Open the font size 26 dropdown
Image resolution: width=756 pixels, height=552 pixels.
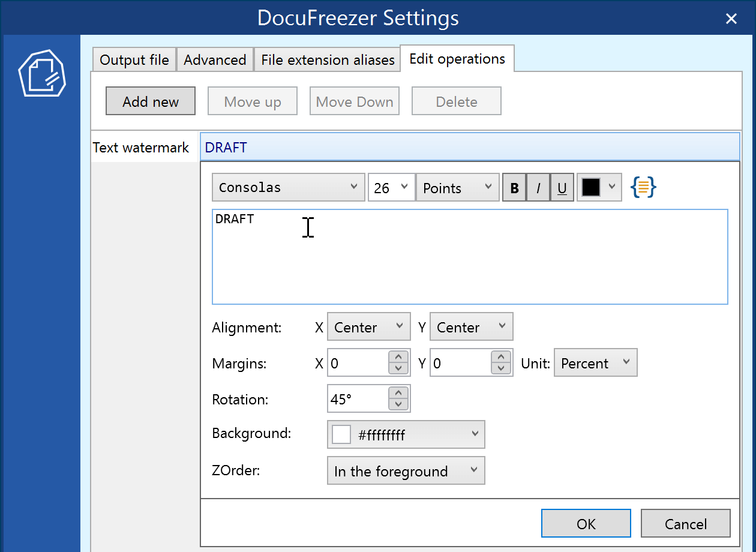pos(391,188)
